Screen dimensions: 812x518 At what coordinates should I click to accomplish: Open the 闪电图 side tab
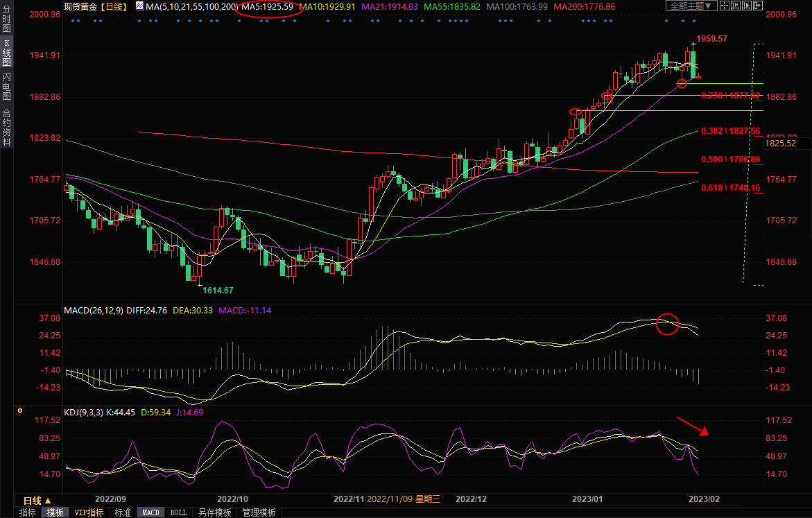pos(6,87)
